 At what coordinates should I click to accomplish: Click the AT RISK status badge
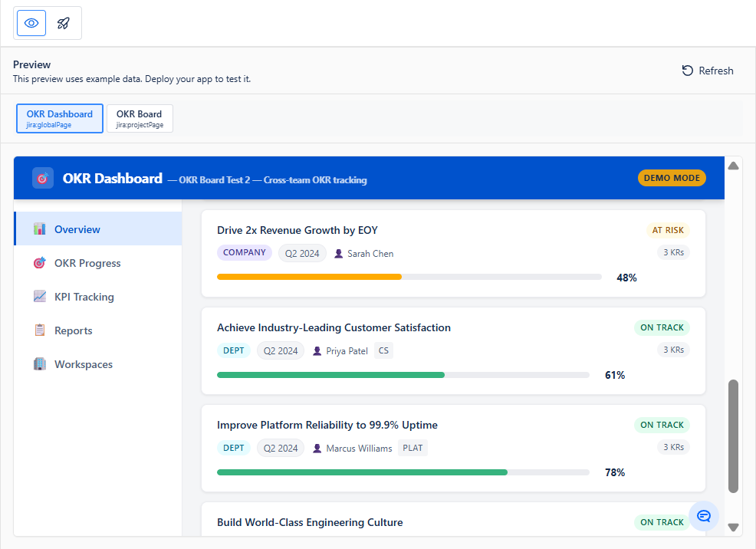(668, 230)
